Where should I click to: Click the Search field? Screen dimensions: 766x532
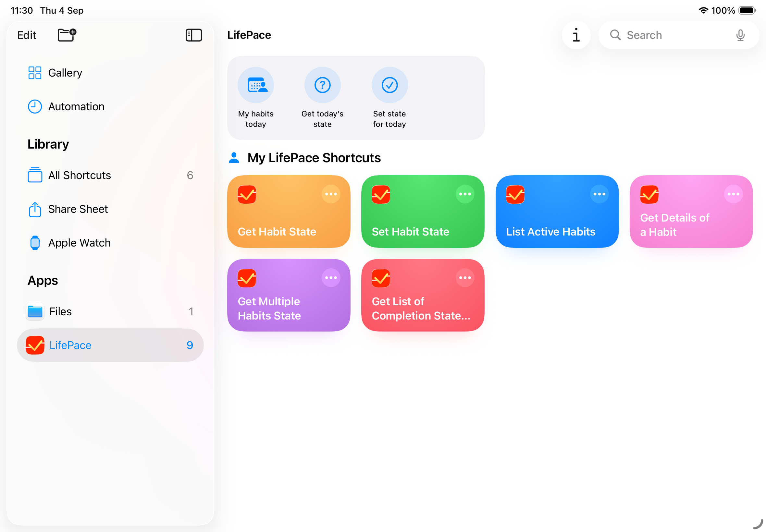[679, 35]
